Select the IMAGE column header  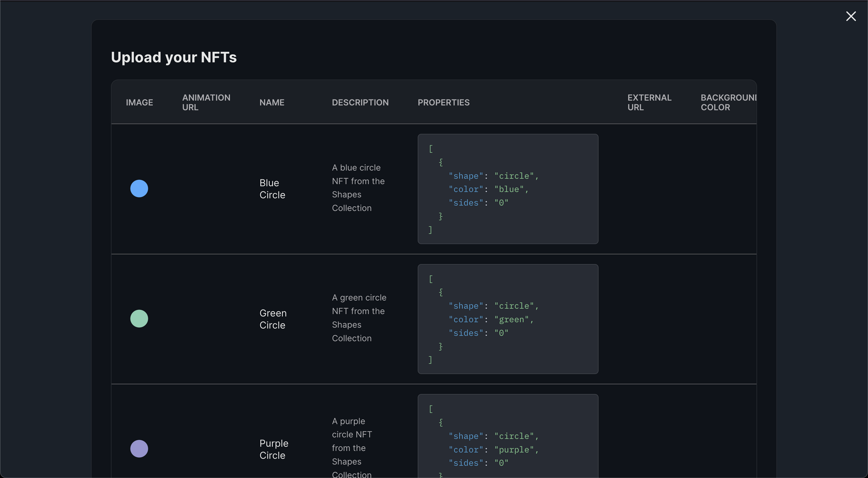point(139,102)
